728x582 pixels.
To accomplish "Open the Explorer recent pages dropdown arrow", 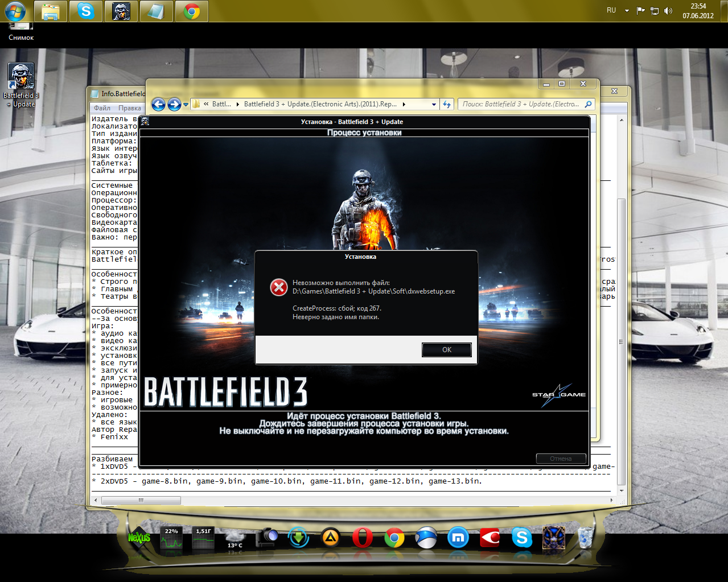I will pos(186,105).
